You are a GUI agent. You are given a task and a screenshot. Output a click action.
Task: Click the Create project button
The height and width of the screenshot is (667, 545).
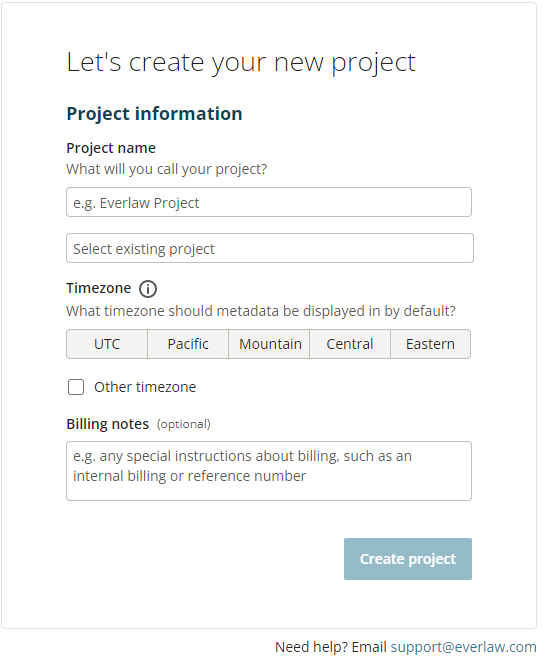(x=408, y=559)
